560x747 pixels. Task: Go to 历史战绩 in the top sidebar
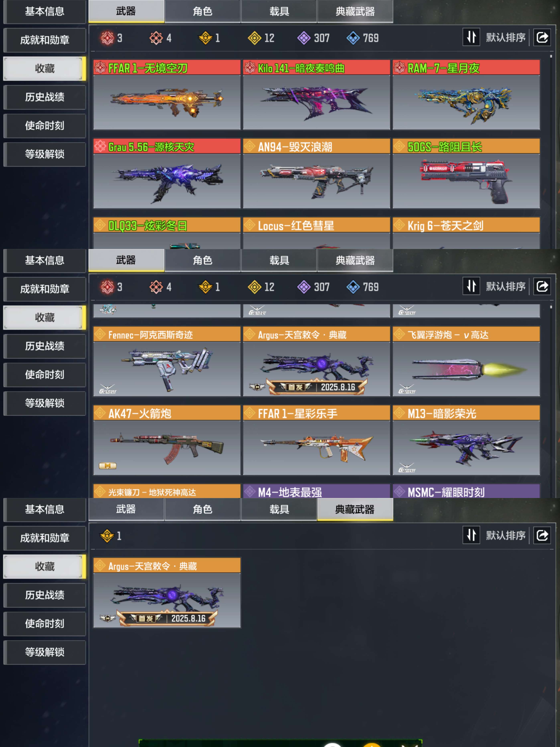44,97
